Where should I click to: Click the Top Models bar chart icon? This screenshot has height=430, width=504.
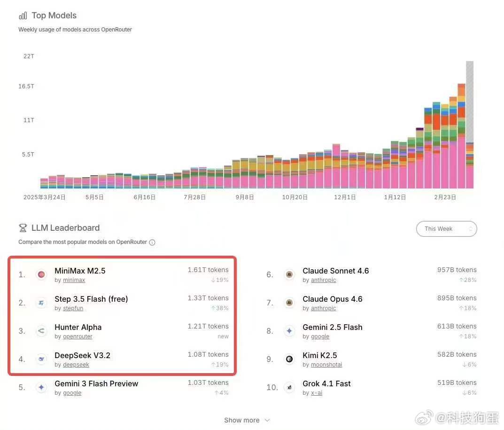click(x=23, y=16)
